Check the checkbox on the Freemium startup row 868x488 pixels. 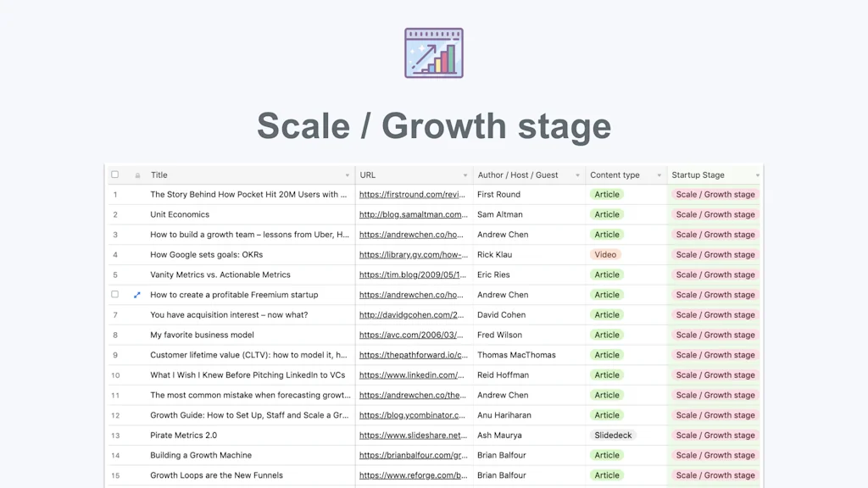(115, 295)
